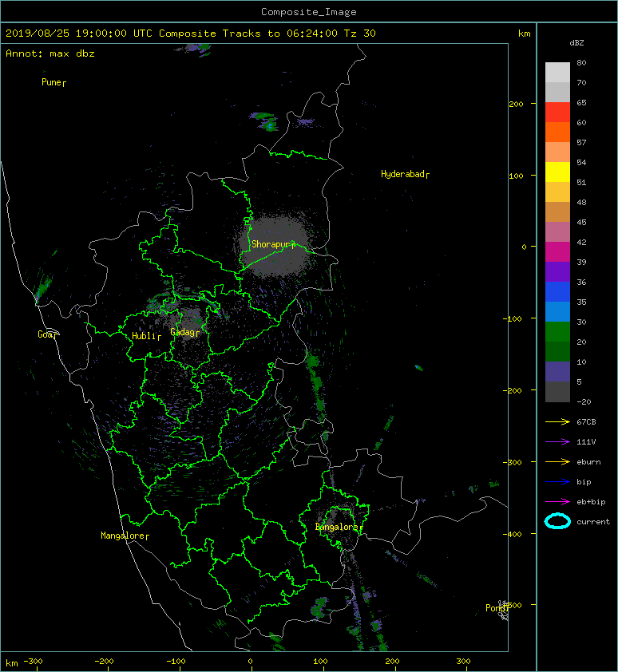Click the 57 value on color scale

(581, 142)
